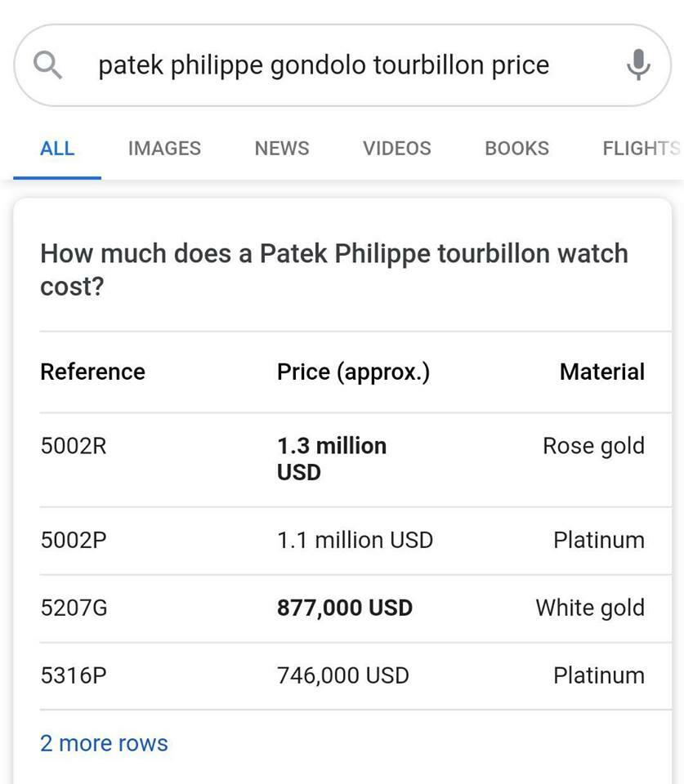
Task: Go to the VIDEOS tab
Action: tap(397, 149)
